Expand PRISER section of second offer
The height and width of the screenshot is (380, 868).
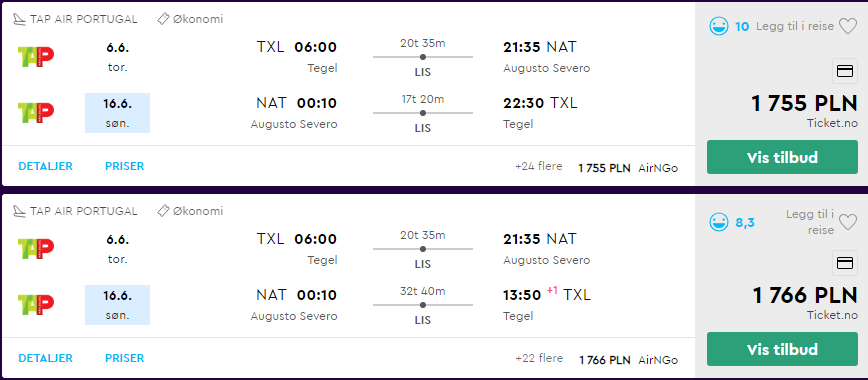tap(125, 358)
